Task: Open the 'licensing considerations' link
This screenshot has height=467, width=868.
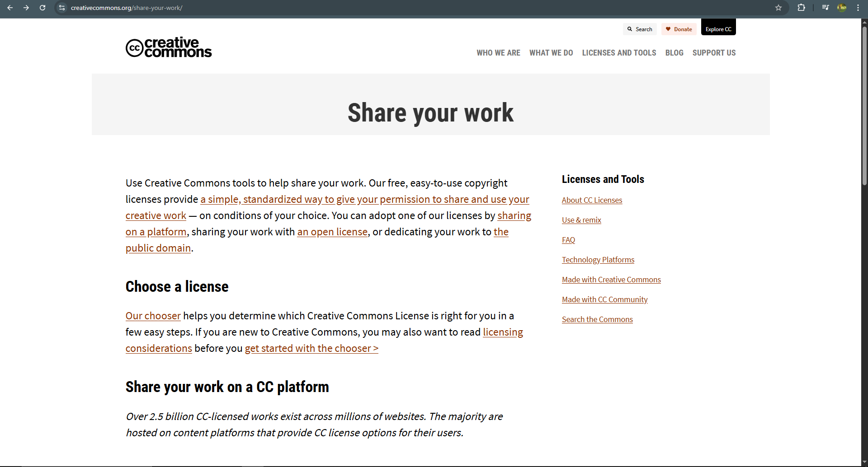Action: click(503, 332)
